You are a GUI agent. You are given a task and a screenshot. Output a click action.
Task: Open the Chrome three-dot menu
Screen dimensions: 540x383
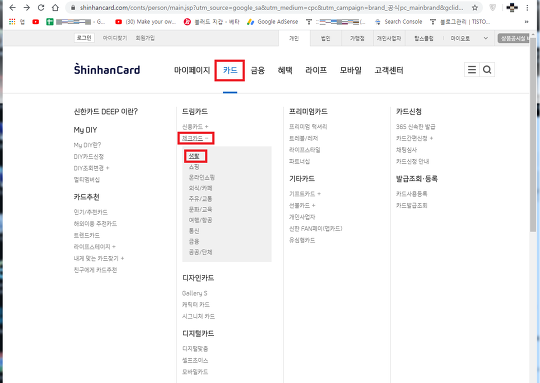click(527, 8)
